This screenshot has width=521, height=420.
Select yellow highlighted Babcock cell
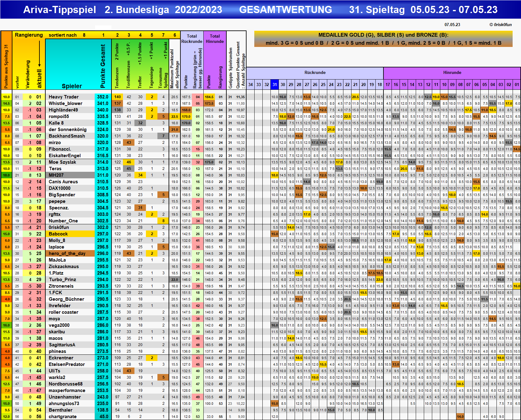point(70,234)
